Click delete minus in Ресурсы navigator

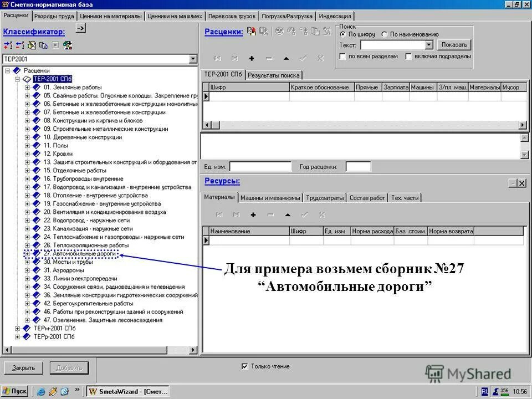pyautogui.click(x=270, y=215)
